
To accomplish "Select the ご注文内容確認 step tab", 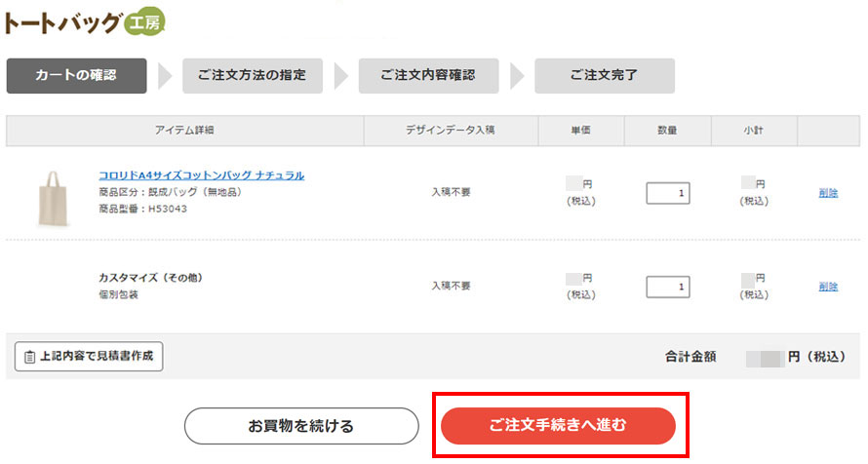I will 428,75.
